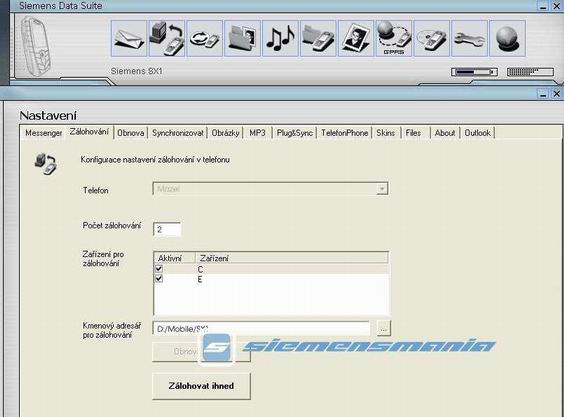Click the GPRS globe icon
The image size is (564, 417).
[x=394, y=38]
